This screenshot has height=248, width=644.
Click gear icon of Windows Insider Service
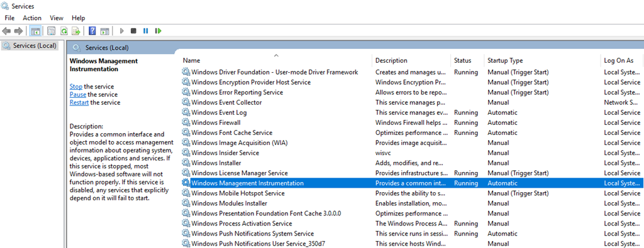pos(186,153)
